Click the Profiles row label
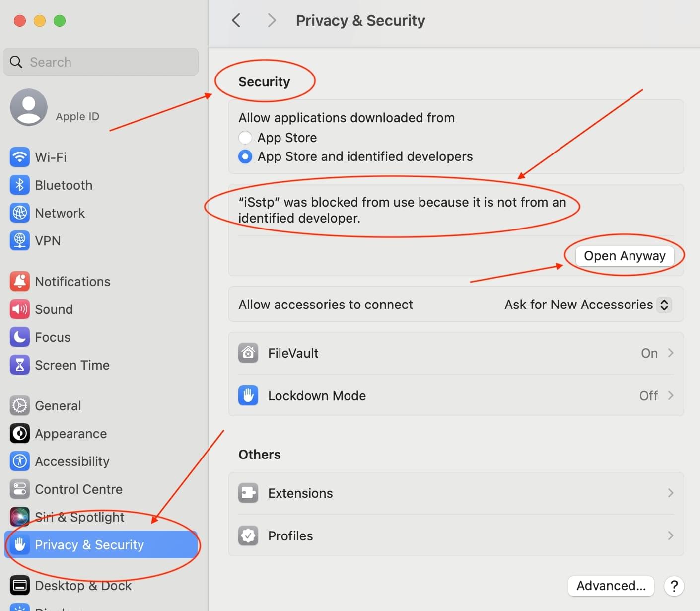The image size is (700, 611). [x=290, y=536]
